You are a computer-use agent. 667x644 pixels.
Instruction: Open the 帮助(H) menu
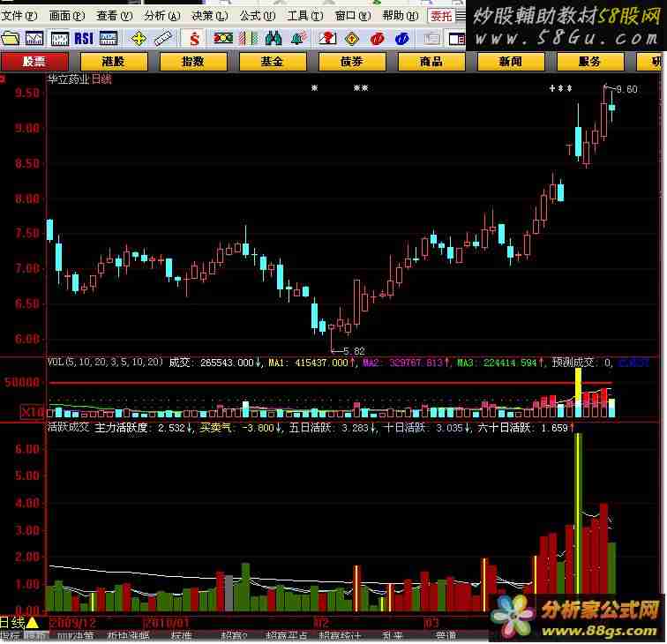click(401, 16)
